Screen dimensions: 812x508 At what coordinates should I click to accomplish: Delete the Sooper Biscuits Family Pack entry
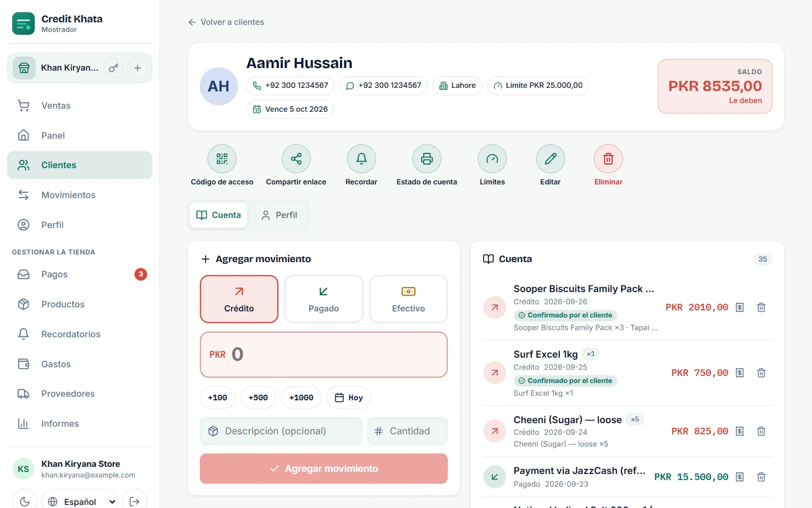click(x=761, y=307)
